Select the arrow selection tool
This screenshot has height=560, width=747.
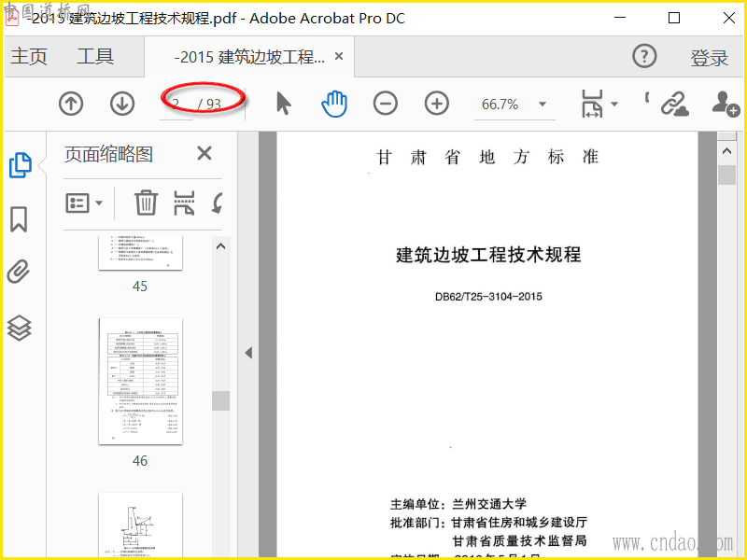(284, 104)
